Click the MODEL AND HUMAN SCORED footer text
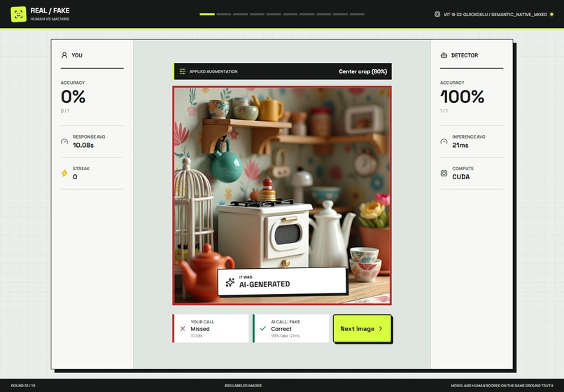This screenshot has width=564, height=392. pos(502,386)
